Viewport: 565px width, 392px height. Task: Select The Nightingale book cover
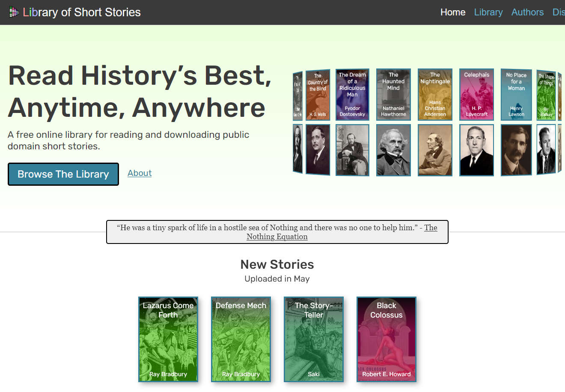435,95
